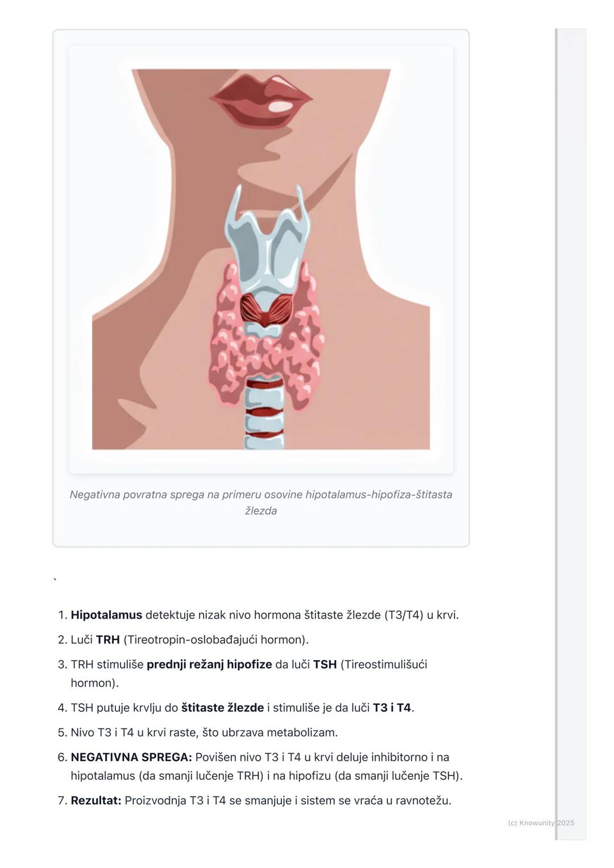Click the bold 'T3 i T4' text

(392, 707)
